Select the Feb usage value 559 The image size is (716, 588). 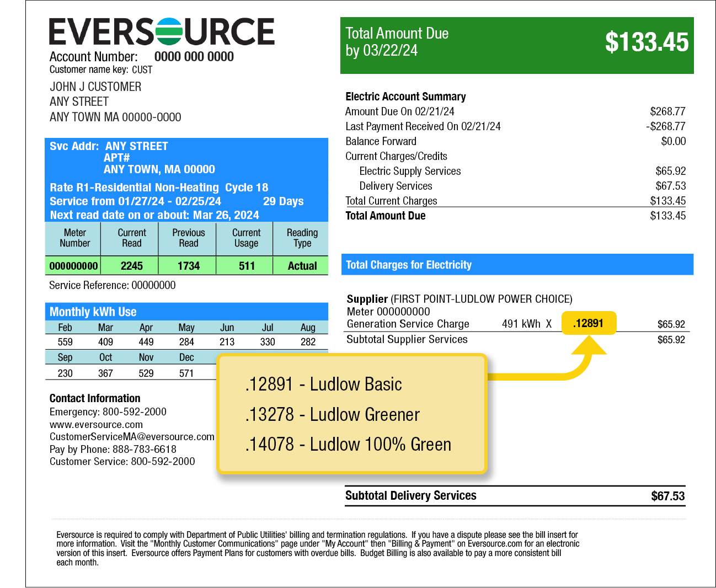coord(65,342)
